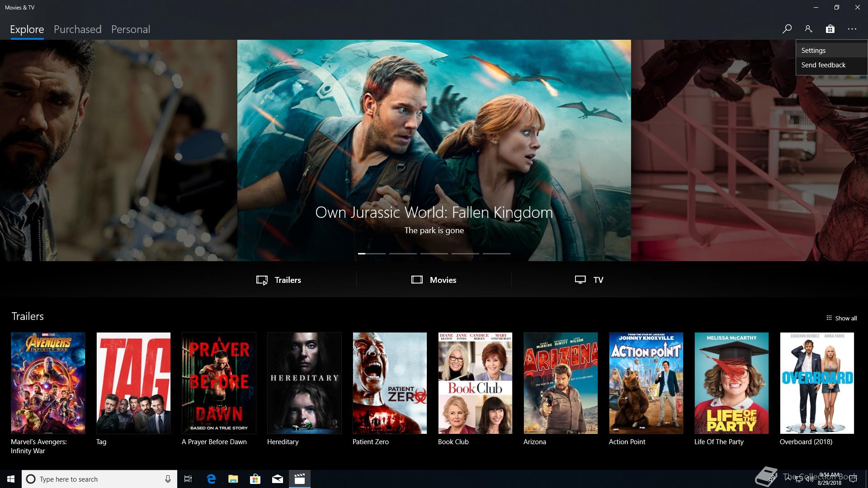Open the search magnifier icon
The height and width of the screenshot is (488, 868).
pos(787,29)
